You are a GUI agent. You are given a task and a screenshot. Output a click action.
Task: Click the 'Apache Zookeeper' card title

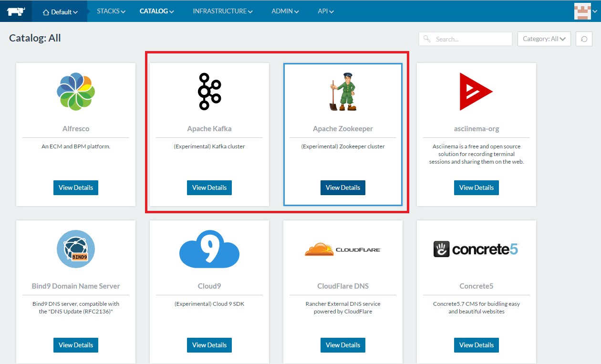click(x=343, y=129)
